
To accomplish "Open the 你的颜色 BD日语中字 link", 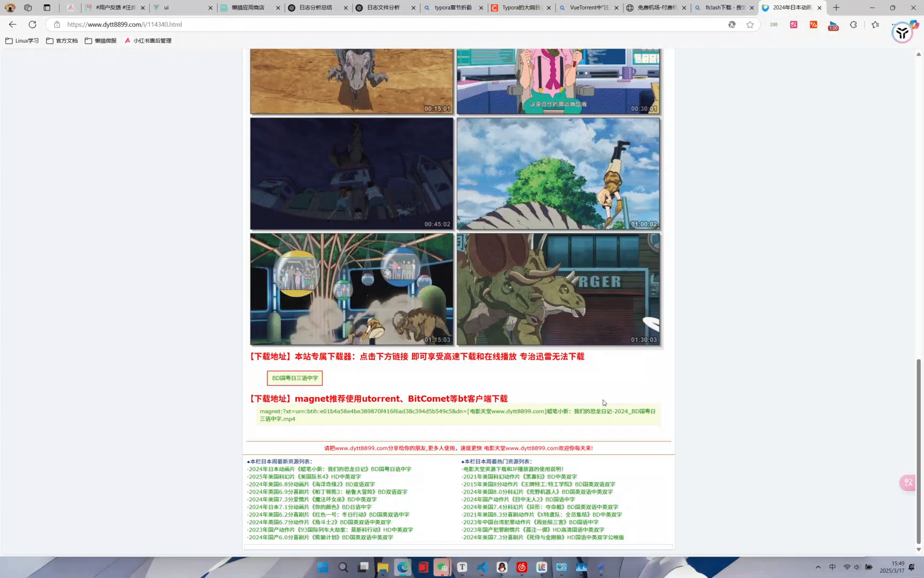I will tap(310, 507).
